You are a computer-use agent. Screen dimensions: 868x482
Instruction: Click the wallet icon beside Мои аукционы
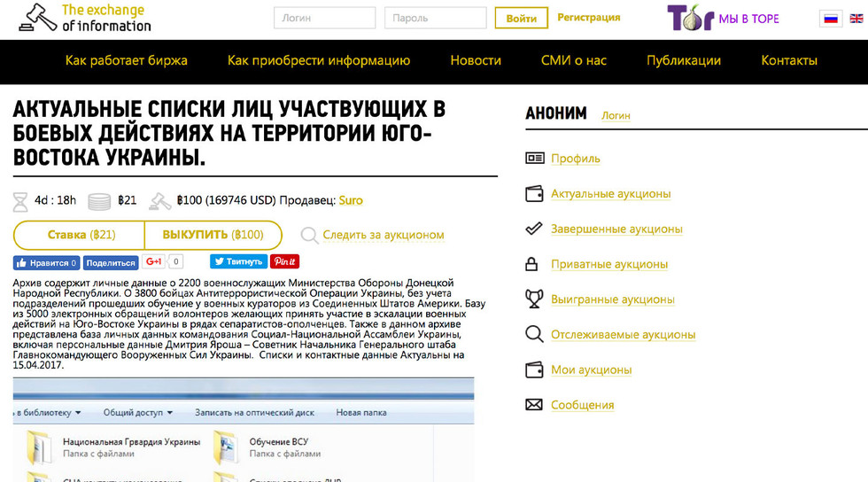[x=534, y=369]
